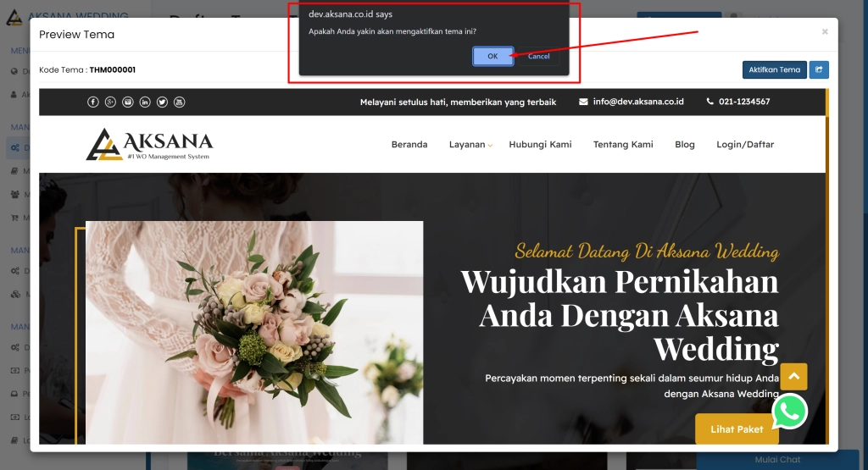
Task: Click the Aksana logo in preview
Action: (x=149, y=144)
